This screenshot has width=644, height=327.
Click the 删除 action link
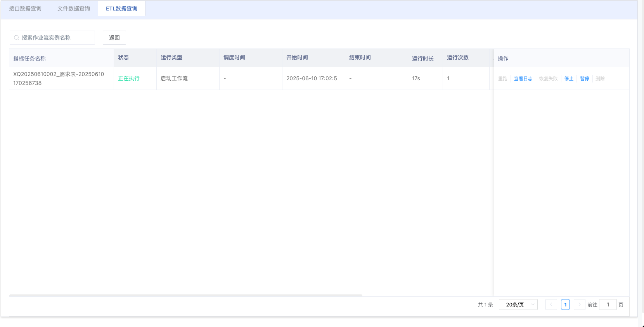coord(600,78)
